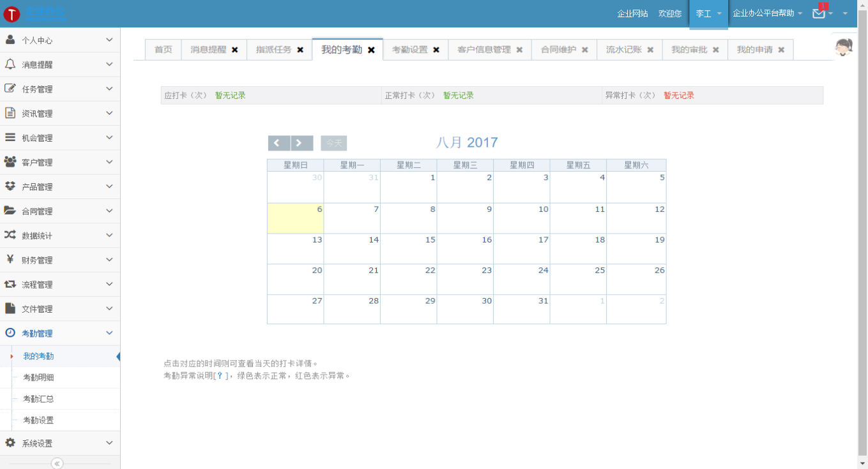This screenshot has height=469, width=868.
Task: Click the 考勤异常说明 question mark link
Action: [220, 376]
